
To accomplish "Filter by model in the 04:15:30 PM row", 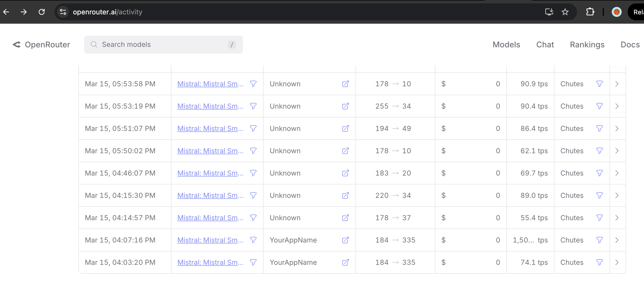I will click(x=253, y=196).
